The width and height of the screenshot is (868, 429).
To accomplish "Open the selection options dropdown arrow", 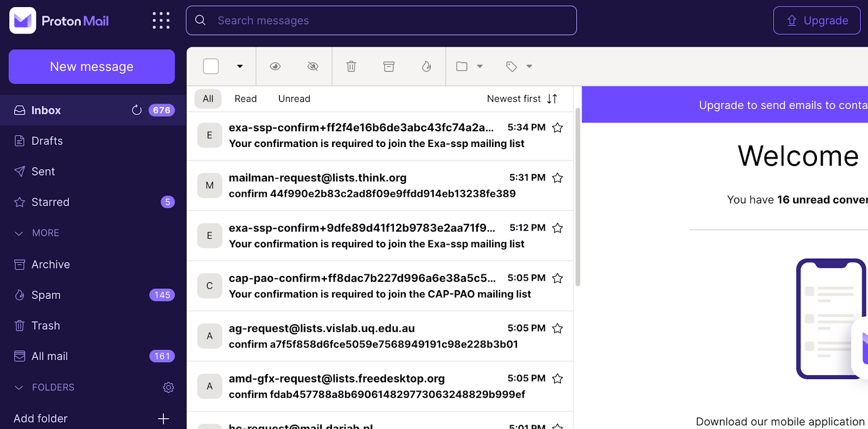I will click(240, 66).
